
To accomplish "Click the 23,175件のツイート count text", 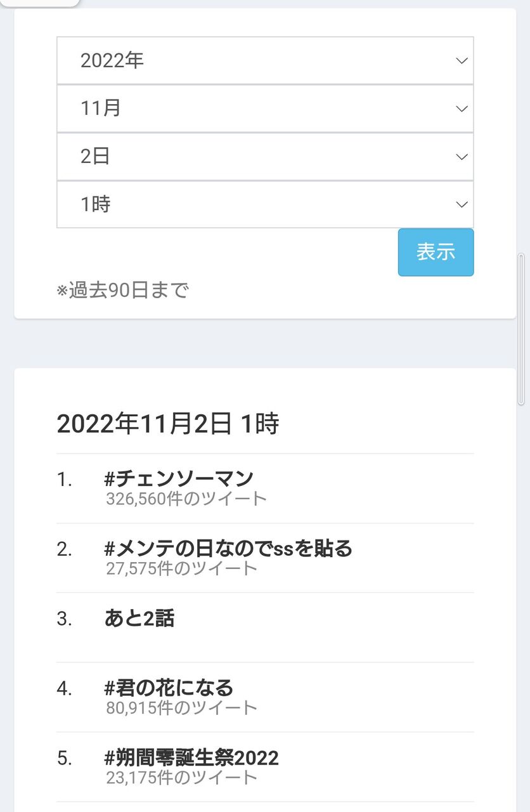I will point(182,778).
